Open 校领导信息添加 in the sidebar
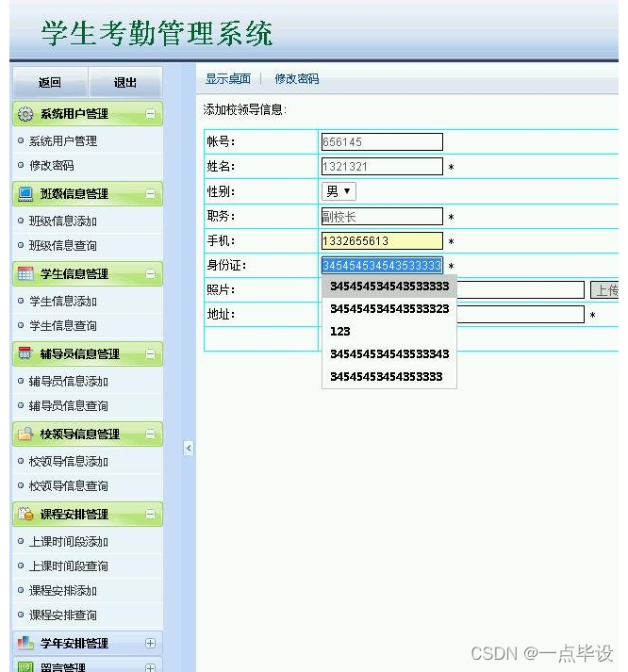The width and height of the screenshot is (628, 672). click(69, 462)
